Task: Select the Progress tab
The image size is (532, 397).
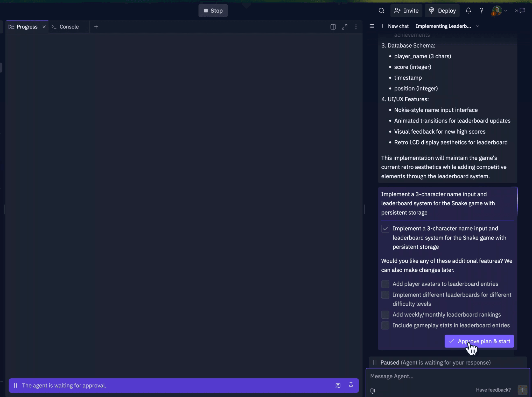Action: coord(27,27)
